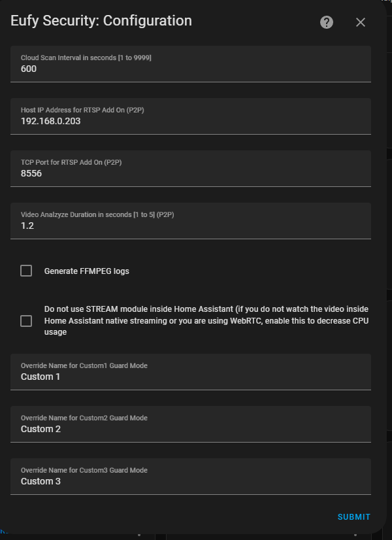Click the Eufy Security: Configuration title
Viewport: 392px width, 540px height.
(100, 21)
